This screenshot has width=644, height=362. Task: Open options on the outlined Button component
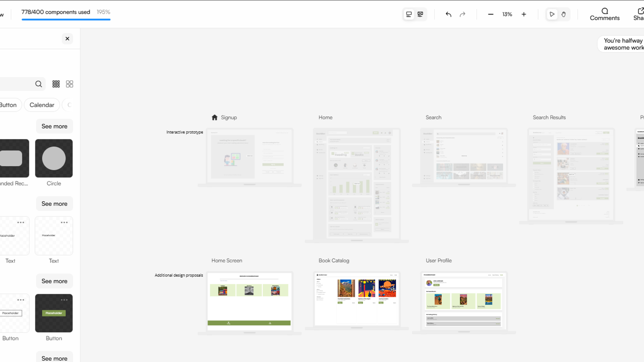(21, 300)
